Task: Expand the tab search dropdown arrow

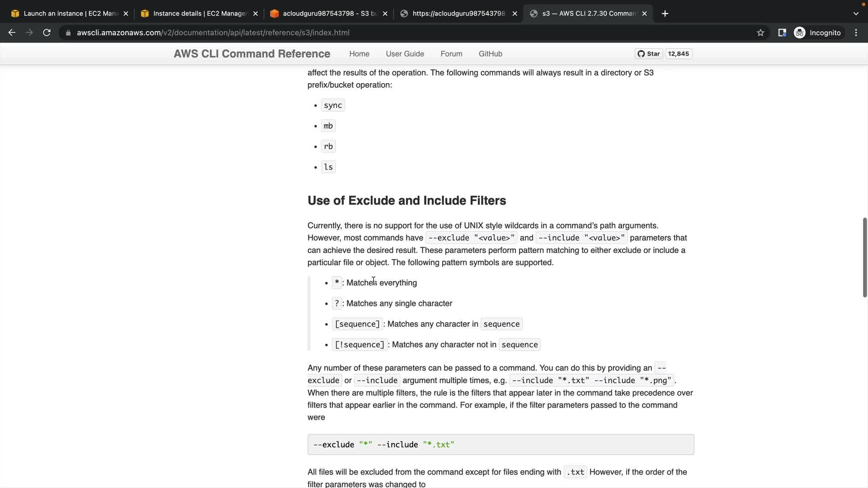Action: 855,14
